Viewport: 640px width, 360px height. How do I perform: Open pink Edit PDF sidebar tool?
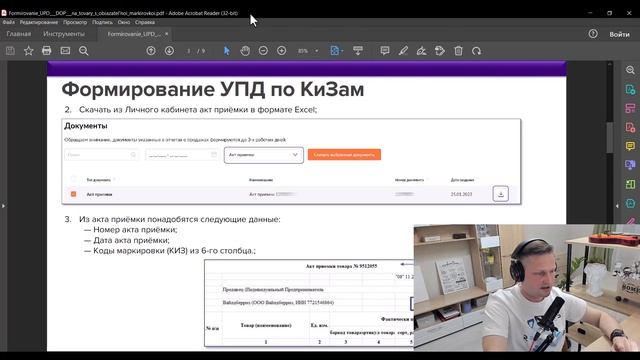pyautogui.click(x=630, y=108)
